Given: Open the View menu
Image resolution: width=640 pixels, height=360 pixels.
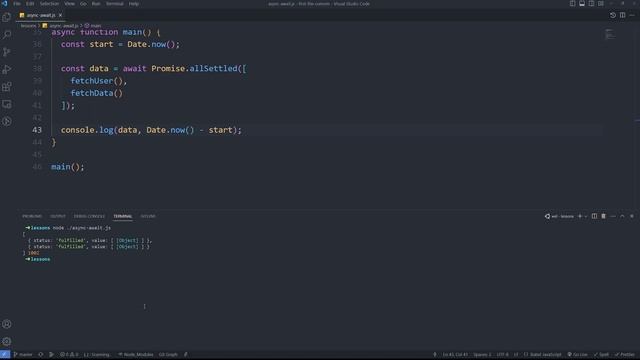Looking at the screenshot, I should pyautogui.click(x=69, y=4).
